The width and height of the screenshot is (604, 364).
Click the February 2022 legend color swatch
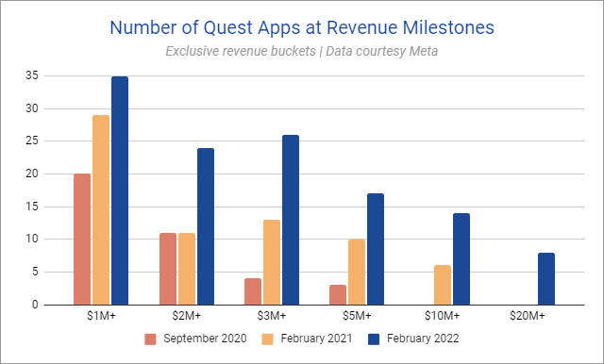click(x=374, y=339)
